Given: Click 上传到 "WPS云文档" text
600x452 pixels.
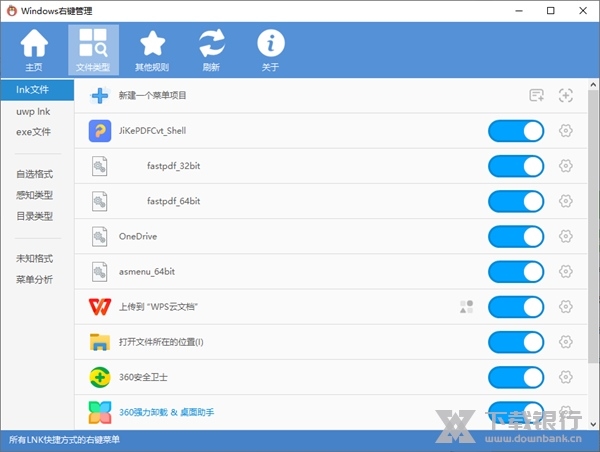Looking at the screenshot, I should pyautogui.click(x=158, y=307).
